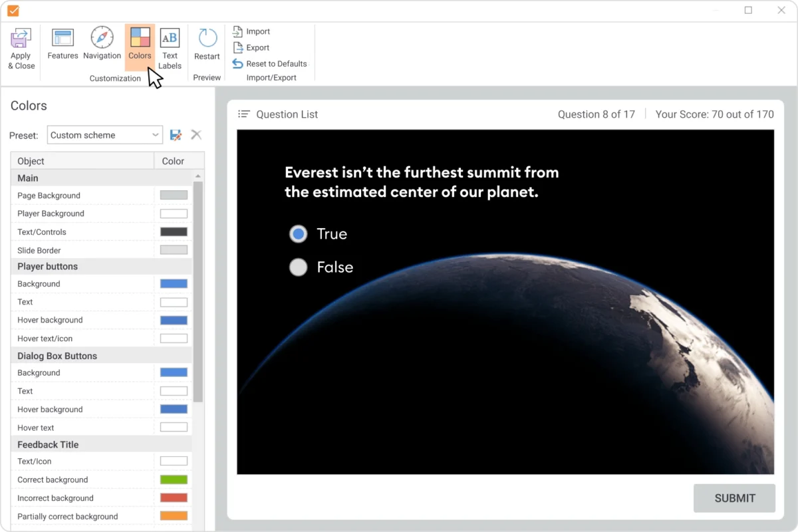Click Reset to Defaults
The width and height of the screenshot is (798, 532).
click(269, 64)
